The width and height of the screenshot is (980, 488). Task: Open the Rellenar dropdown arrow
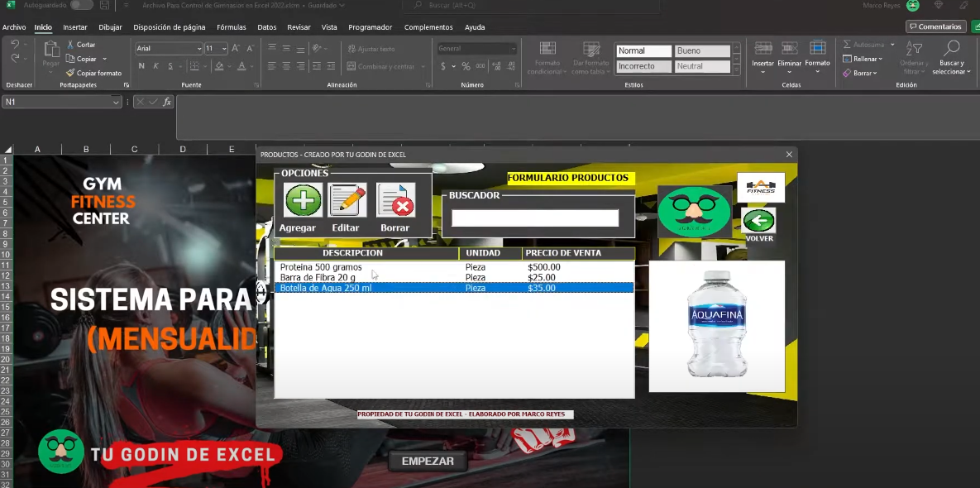coord(880,59)
